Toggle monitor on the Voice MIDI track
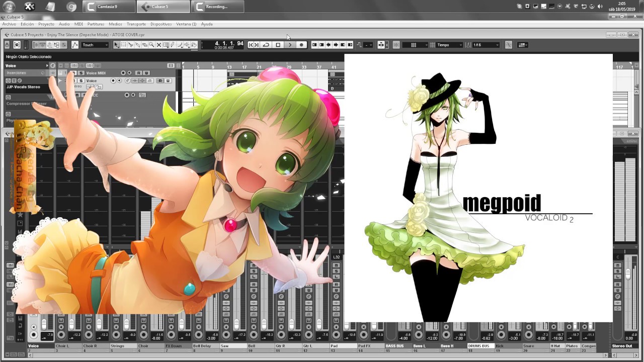Screen dimensions: 644x362 [x=129, y=73]
